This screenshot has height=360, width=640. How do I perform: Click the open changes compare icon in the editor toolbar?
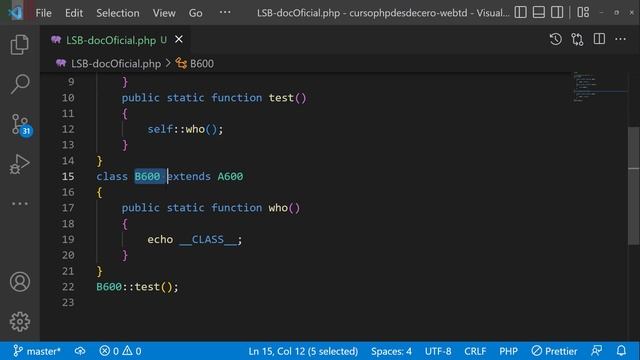(577, 39)
